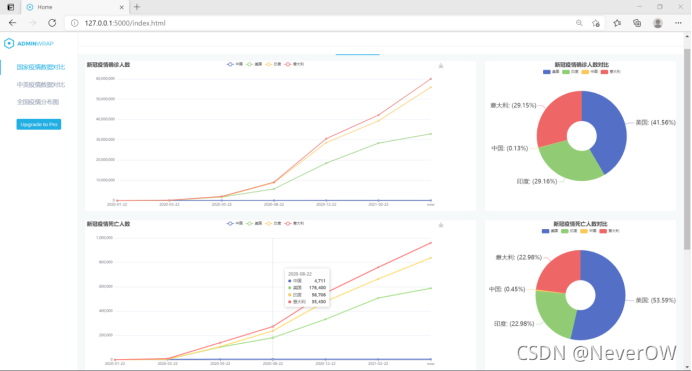Open the browser profile avatar
Image resolution: width=692 pixels, height=371 pixels.
(658, 23)
